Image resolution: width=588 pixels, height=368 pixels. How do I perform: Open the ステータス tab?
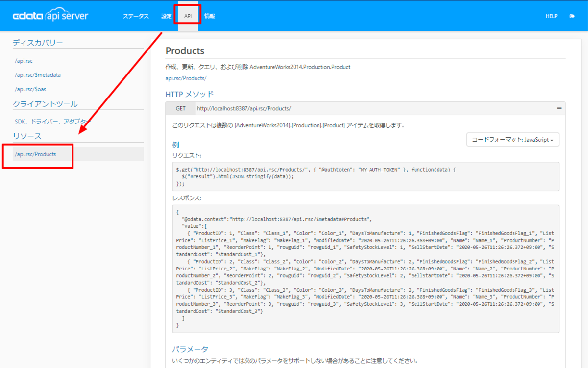pyautogui.click(x=136, y=16)
